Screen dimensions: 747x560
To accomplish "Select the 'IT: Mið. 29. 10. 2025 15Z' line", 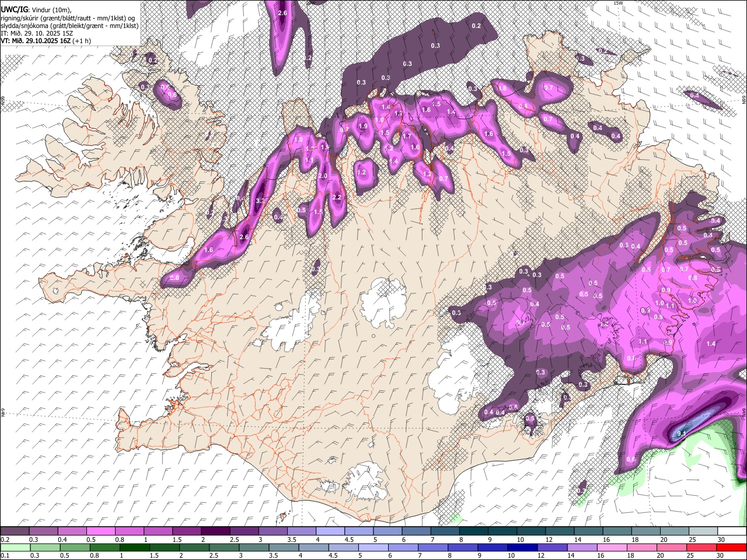I will click(37, 33).
